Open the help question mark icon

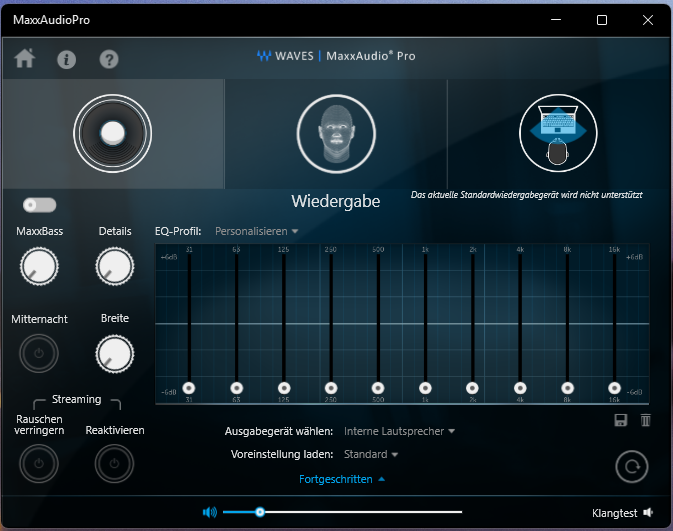click(x=109, y=59)
